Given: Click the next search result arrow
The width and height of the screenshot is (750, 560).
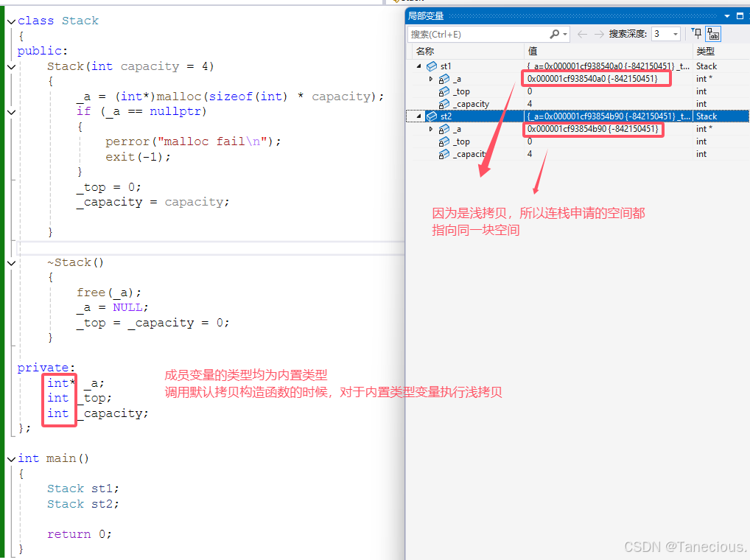Looking at the screenshot, I should click(599, 34).
